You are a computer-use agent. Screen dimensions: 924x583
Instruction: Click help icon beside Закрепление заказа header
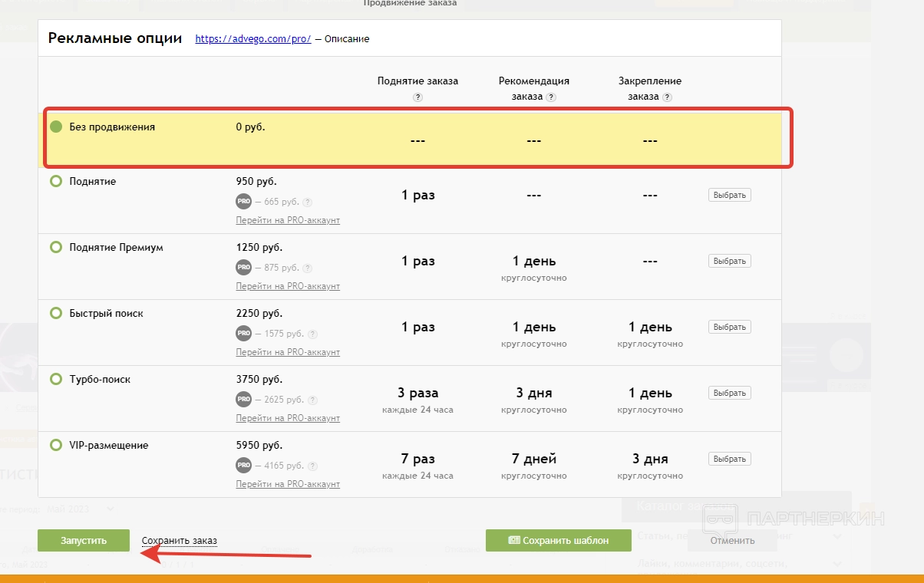click(667, 97)
